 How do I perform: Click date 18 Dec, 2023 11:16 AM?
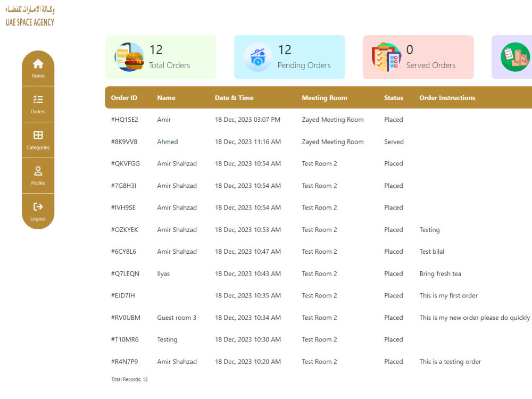pos(248,142)
